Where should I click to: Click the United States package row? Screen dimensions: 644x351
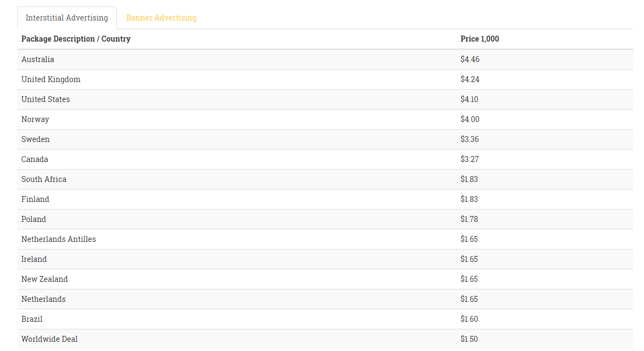coord(325,99)
